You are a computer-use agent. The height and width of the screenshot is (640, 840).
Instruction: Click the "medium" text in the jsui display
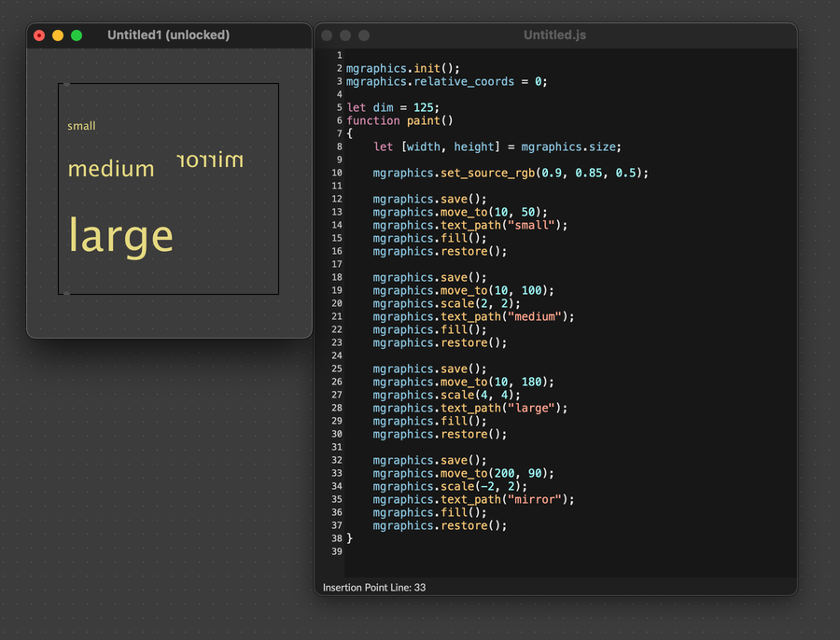point(110,169)
